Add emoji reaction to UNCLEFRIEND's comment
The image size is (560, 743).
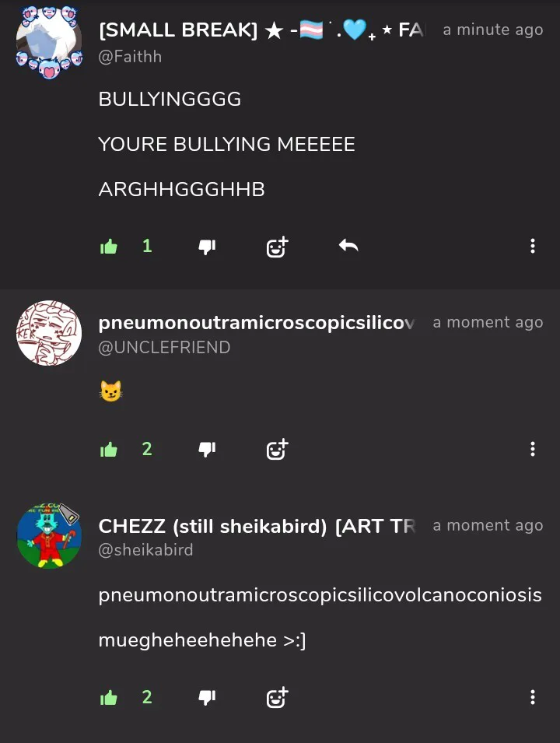[x=277, y=449]
